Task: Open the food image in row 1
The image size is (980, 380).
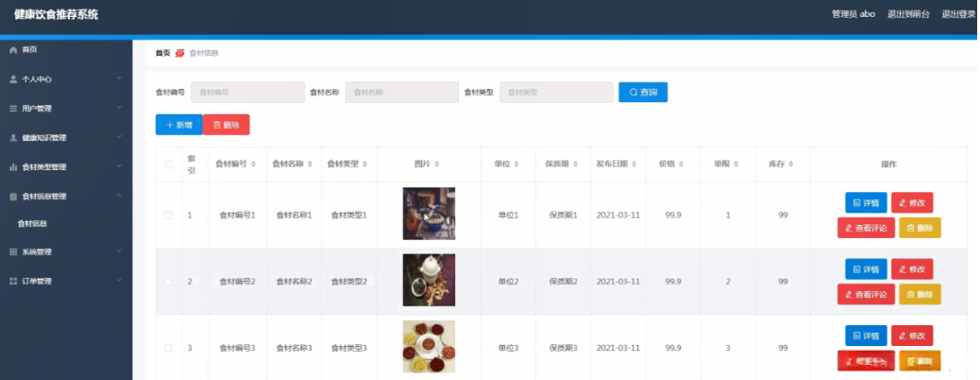Action: [429, 214]
